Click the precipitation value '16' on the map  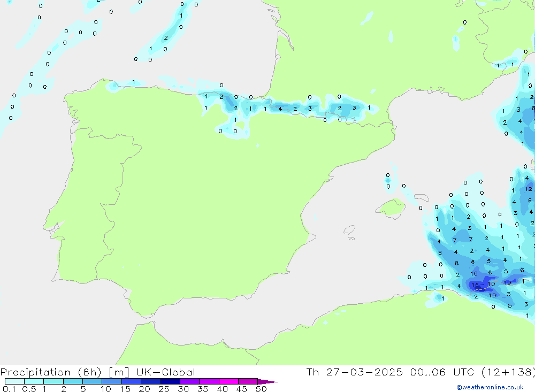[475, 285]
